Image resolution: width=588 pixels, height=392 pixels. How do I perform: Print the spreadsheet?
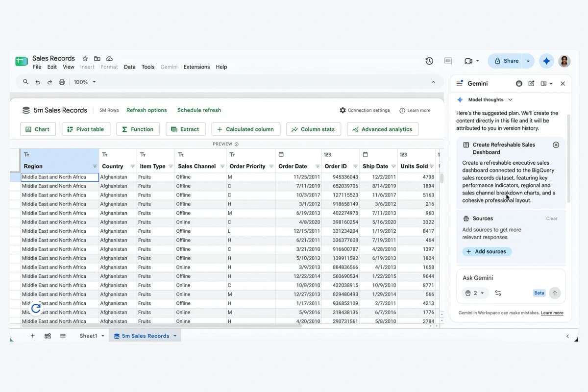(x=62, y=82)
